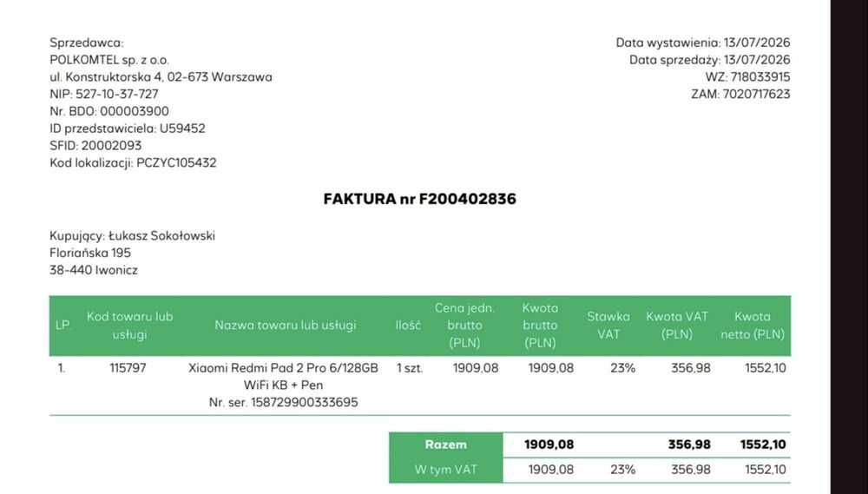Click the buyer postal code 38-440 Iwonicz
Viewport: 868px width, 494px height.
(94, 270)
